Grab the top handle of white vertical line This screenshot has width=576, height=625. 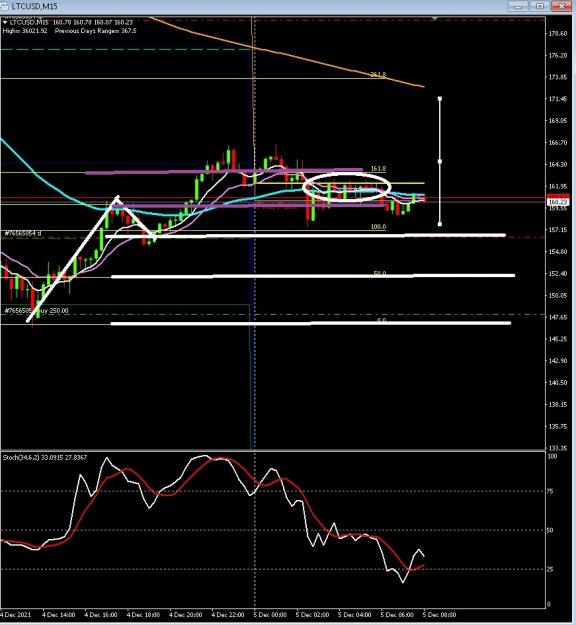point(440,98)
